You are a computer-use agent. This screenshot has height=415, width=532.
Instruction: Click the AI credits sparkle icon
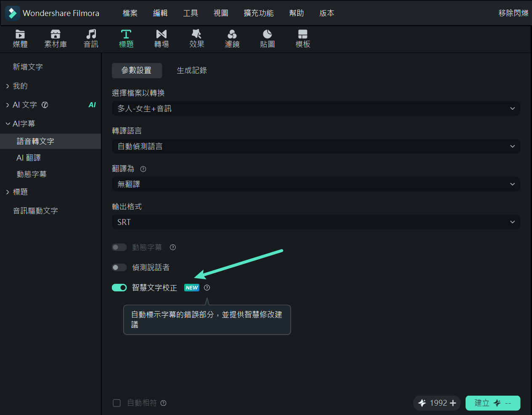click(x=422, y=403)
